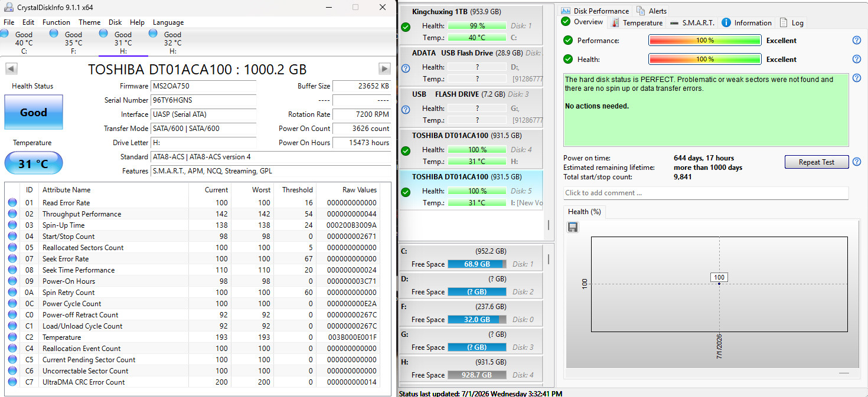Viewport: 868px width, 397px height.
Task: Switch to the Overview tab
Action: coord(582,22)
